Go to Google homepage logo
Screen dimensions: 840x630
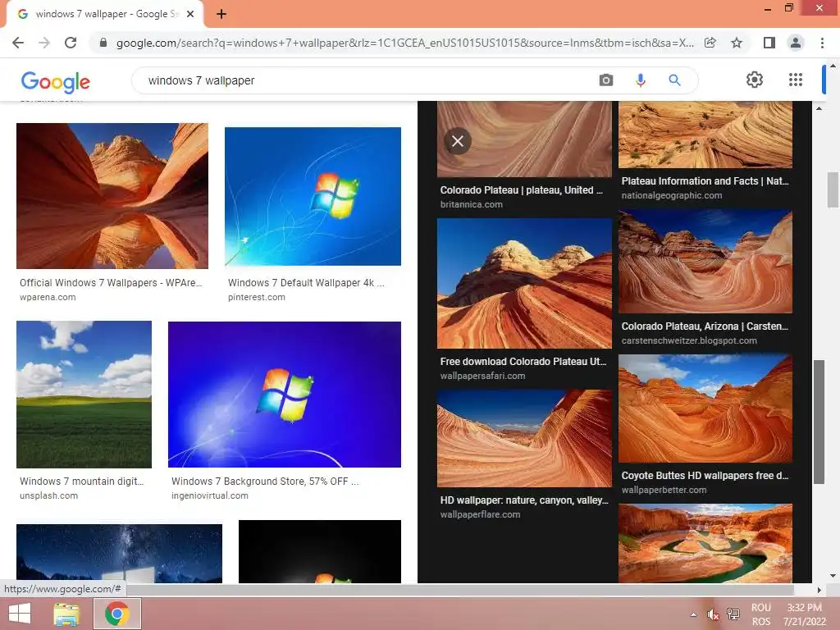[x=56, y=81]
